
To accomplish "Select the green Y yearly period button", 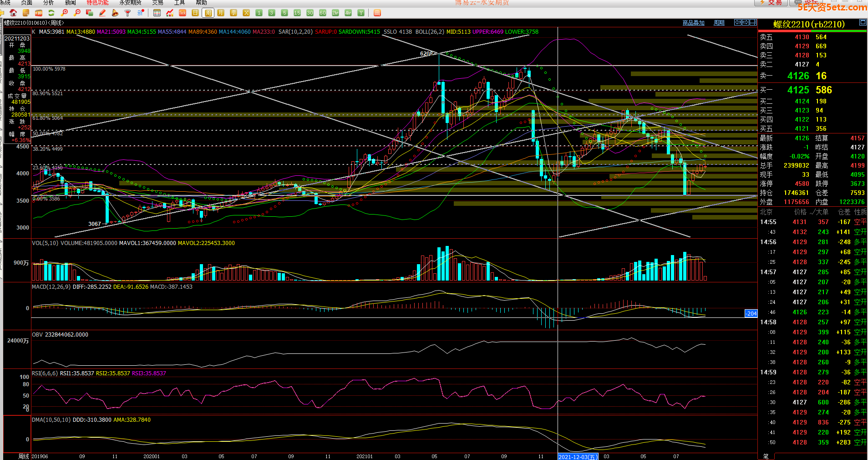I will pos(361,13).
